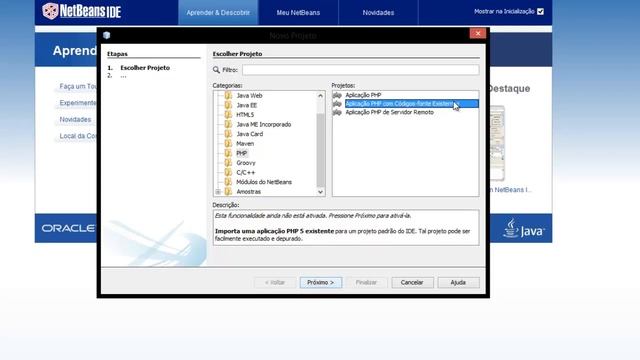640x360 pixels.
Task: Switch to the Aprender & Descobrir tab
Action: pos(218,13)
